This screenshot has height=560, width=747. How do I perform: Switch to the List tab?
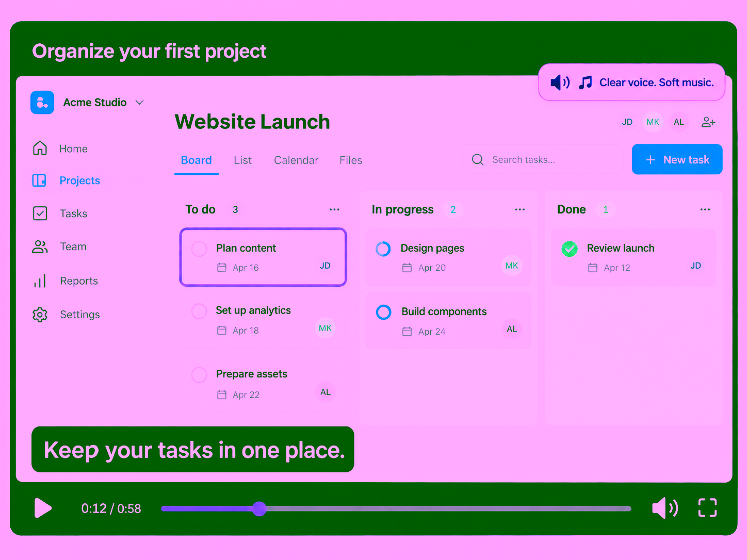tap(242, 160)
